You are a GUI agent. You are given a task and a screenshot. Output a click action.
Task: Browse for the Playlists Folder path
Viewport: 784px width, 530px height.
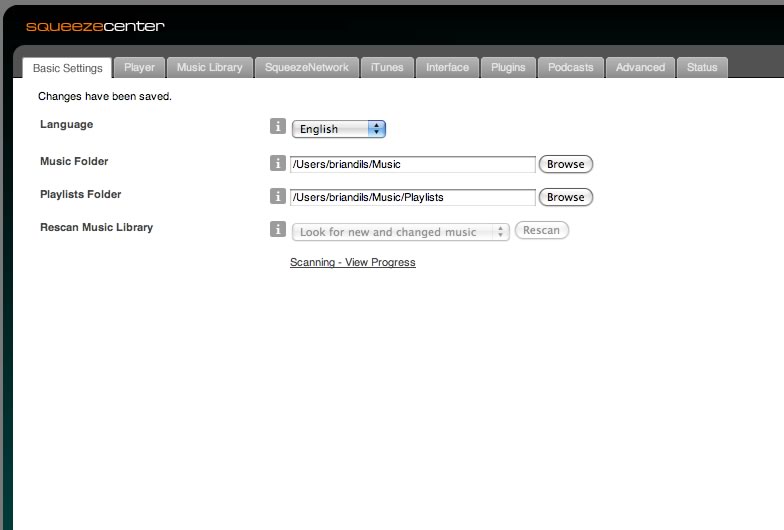tap(565, 197)
